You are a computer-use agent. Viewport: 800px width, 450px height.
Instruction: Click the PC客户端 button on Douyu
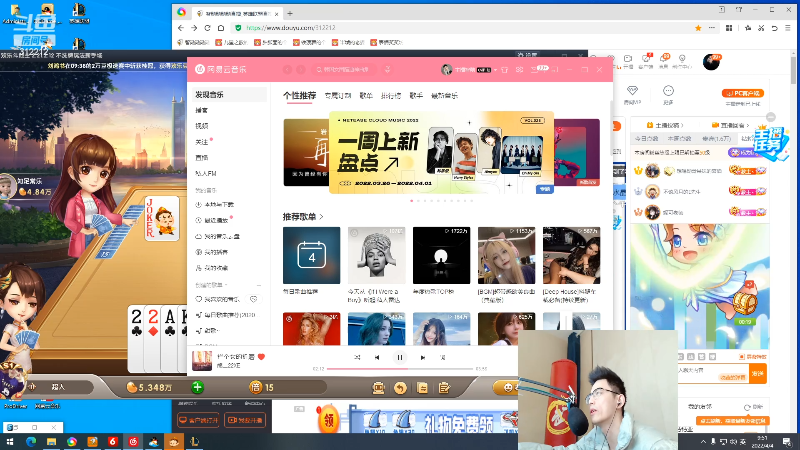click(742, 93)
